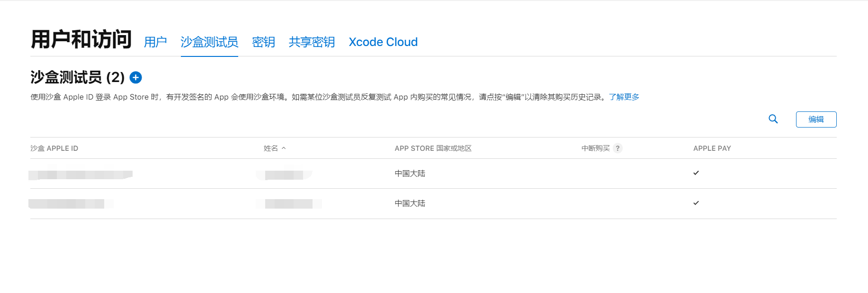
Task: Click the 用户和访问 page title
Action: click(81, 39)
